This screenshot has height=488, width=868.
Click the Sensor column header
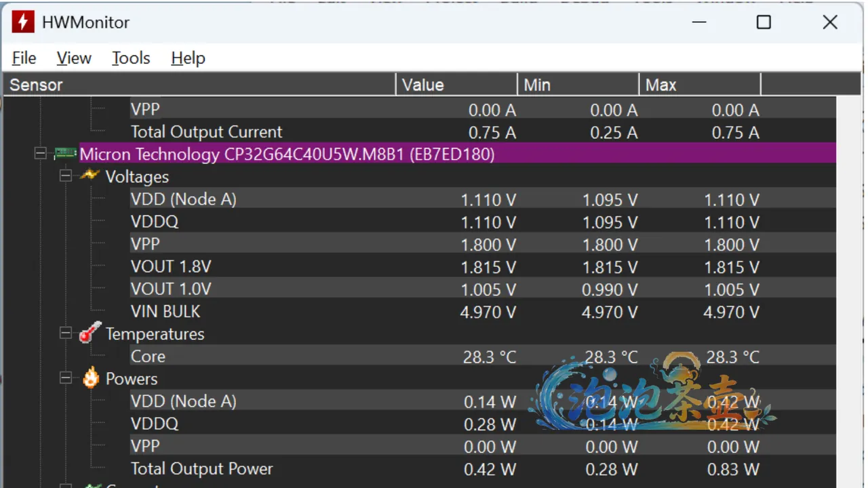(200, 85)
